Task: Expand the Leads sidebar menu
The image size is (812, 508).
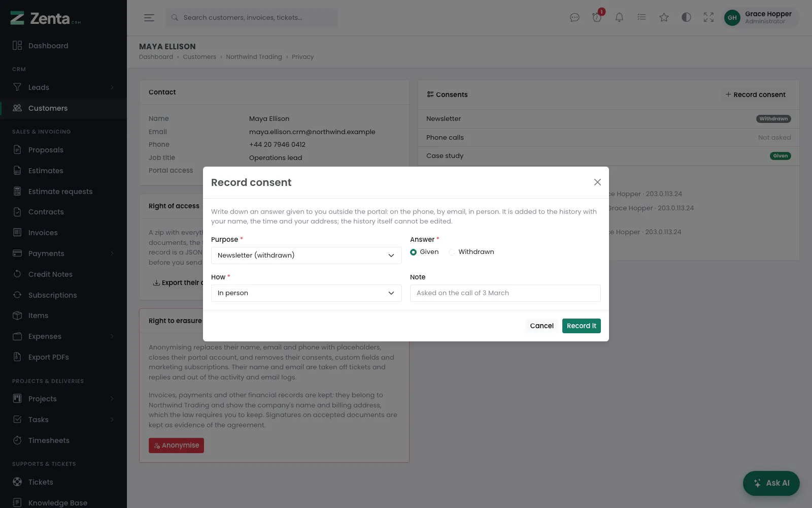Action: click(63, 87)
